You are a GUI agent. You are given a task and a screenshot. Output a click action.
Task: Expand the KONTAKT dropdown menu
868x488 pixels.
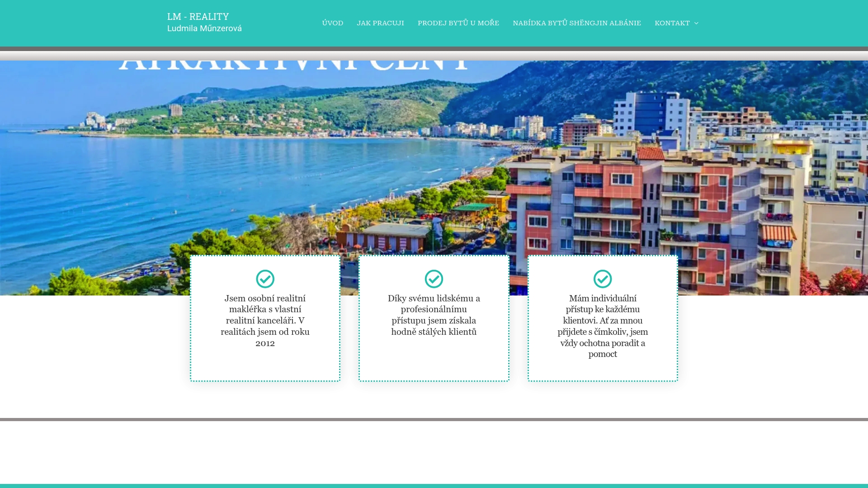[x=673, y=23]
